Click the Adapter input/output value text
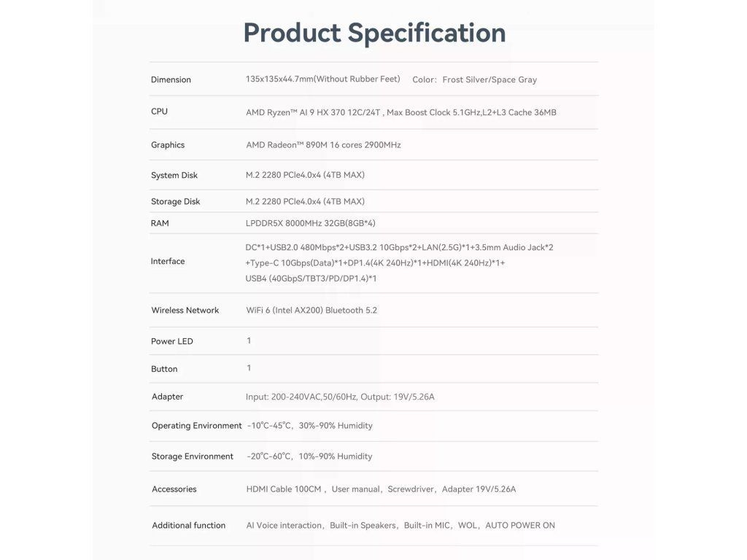This screenshot has width=747, height=560. (x=340, y=397)
